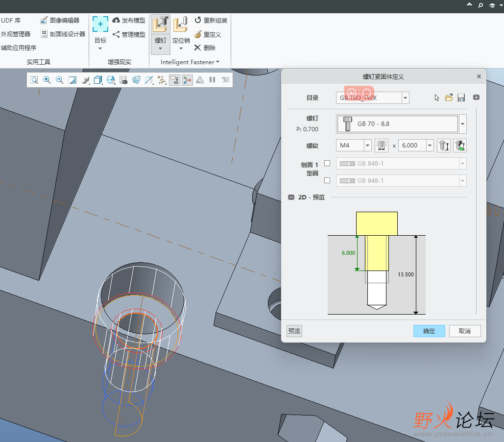
Task: Toggle the perspective view icon
Action: click(136, 80)
